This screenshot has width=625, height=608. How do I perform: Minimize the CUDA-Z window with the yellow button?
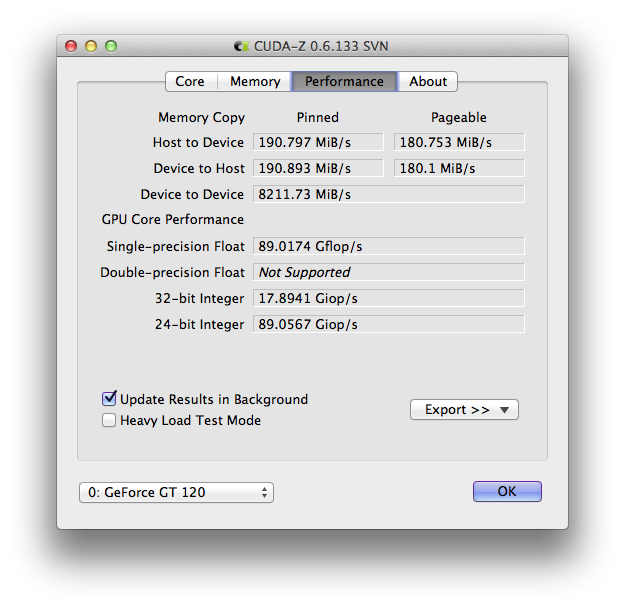coord(91,46)
